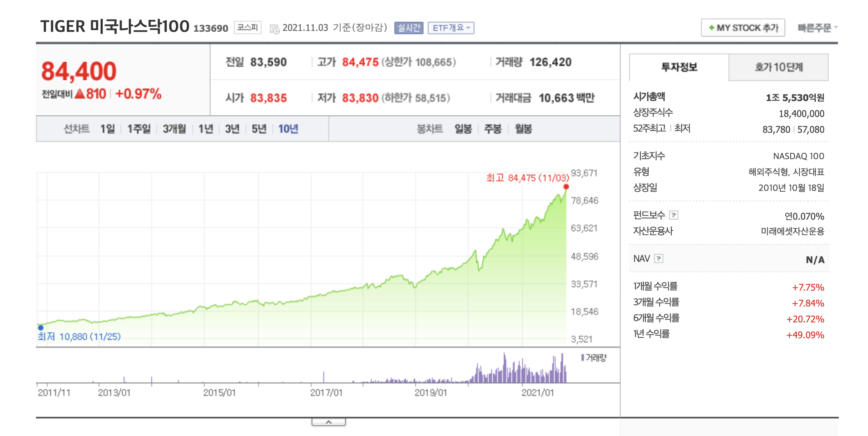Screen dimensions: 868x436
Task: Click the 1년 수익률 value +49.09%
Action: click(805, 335)
